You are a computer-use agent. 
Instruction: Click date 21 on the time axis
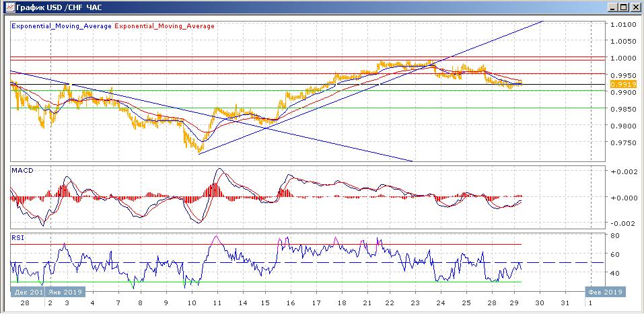367,303
